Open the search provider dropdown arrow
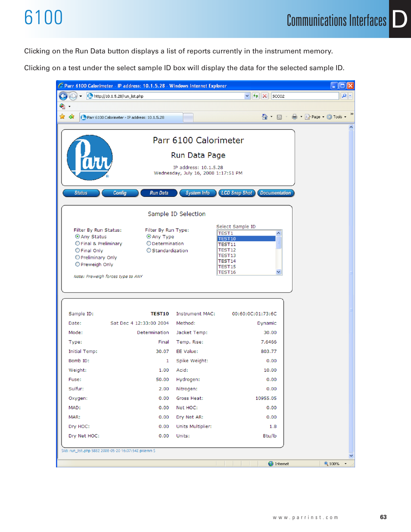Viewport: 411px width, 532px height. click(x=350, y=96)
